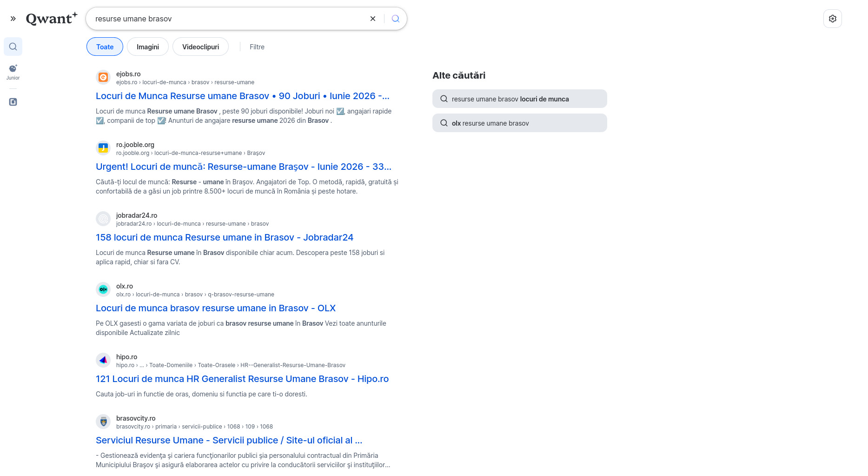The width and height of the screenshot is (868, 476).
Task: Select the sidebar search icon
Action: pos(13,47)
